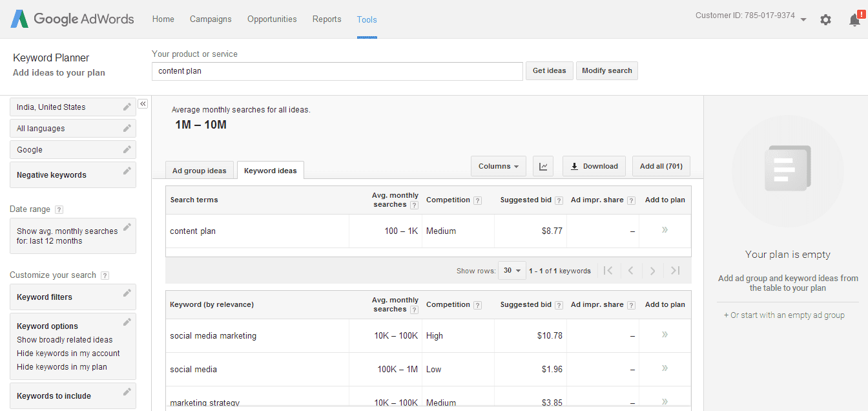Click Hide keywords in my plan option
This screenshot has height=411, width=868.
pyautogui.click(x=62, y=367)
